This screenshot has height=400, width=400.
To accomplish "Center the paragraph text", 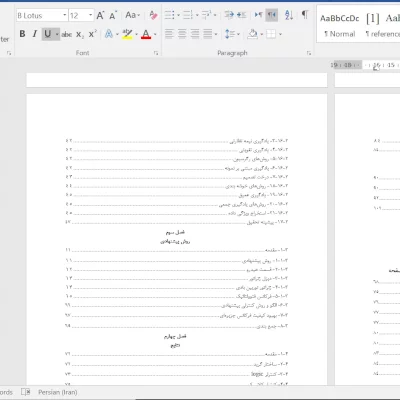I will click(182, 34).
